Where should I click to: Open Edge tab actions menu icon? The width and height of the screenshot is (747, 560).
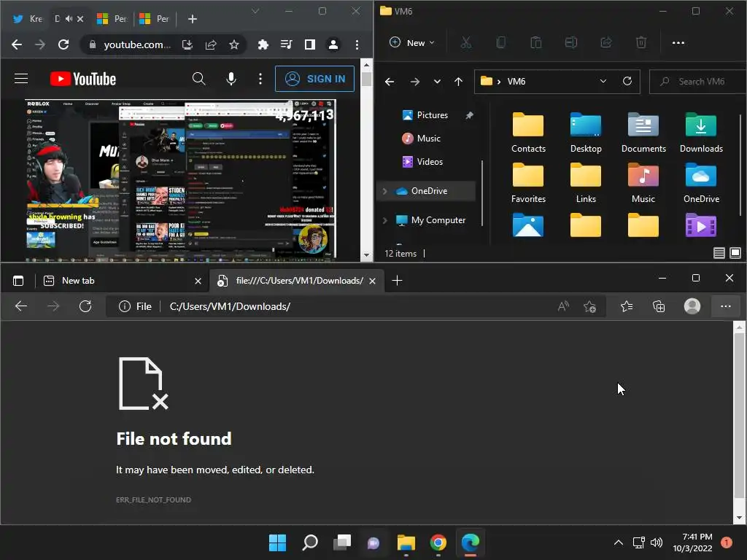point(18,281)
